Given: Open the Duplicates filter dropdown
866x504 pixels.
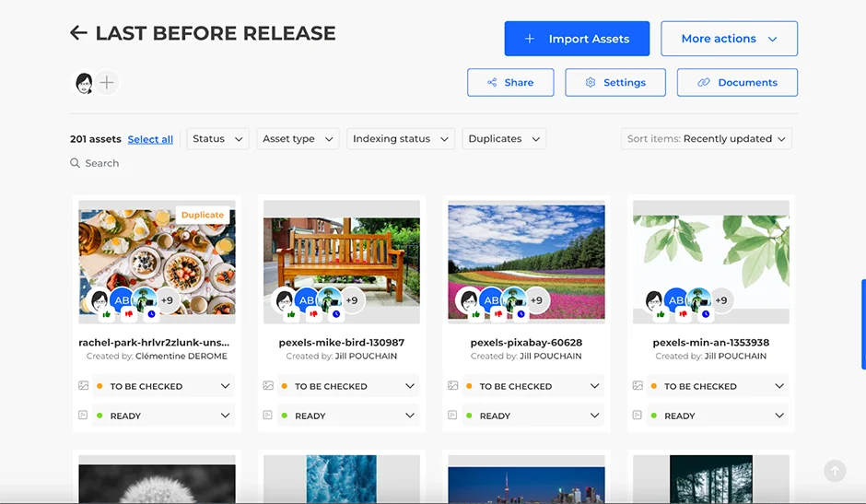Looking at the screenshot, I should pyautogui.click(x=504, y=139).
